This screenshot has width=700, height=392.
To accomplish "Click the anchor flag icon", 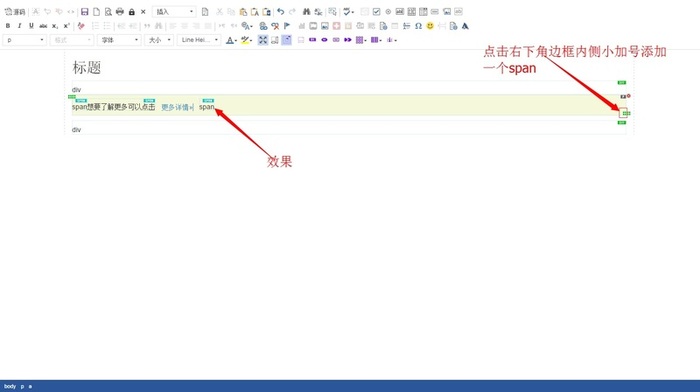I will [287, 26].
